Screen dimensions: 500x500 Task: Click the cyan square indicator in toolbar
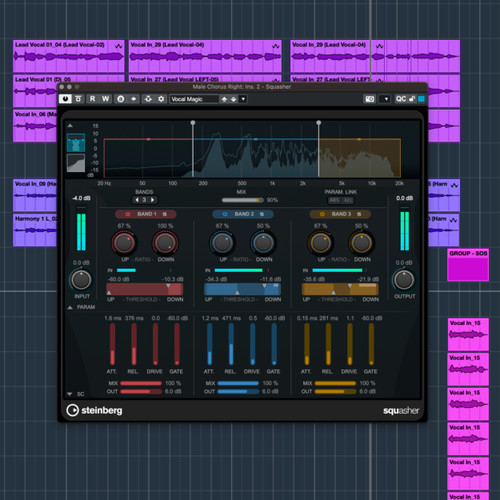[421, 99]
